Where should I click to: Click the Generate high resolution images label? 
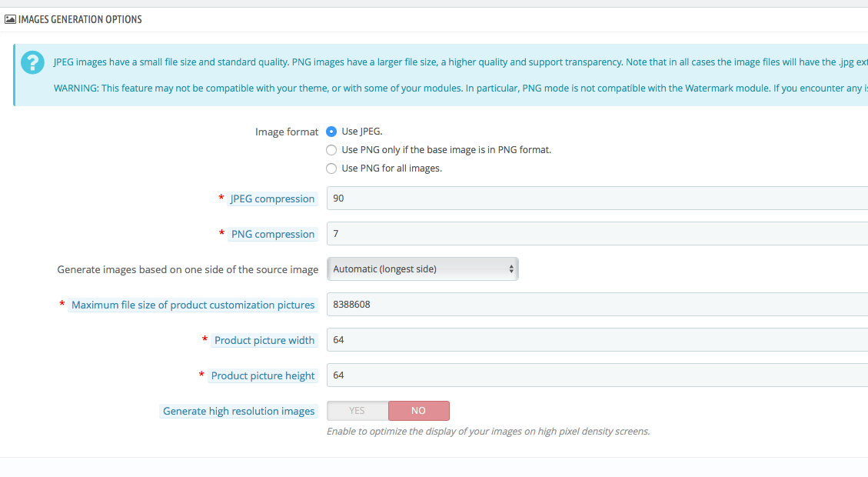pyautogui.click(x=238, y=412)
